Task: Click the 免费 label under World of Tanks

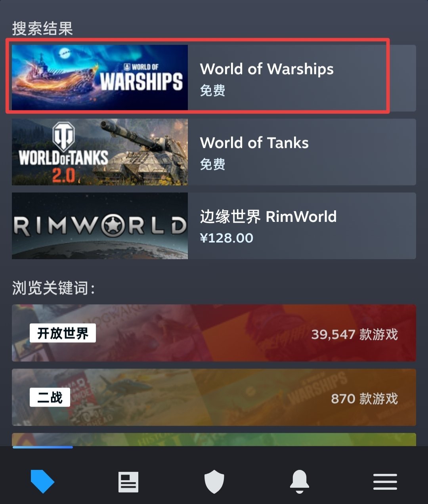Action: coord(213,164)
